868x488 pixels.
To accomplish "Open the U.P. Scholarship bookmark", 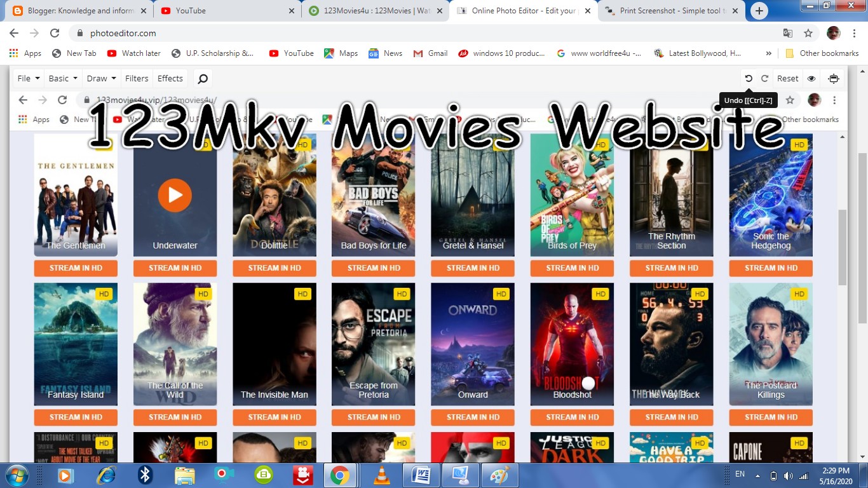I will tap(213, 53).
